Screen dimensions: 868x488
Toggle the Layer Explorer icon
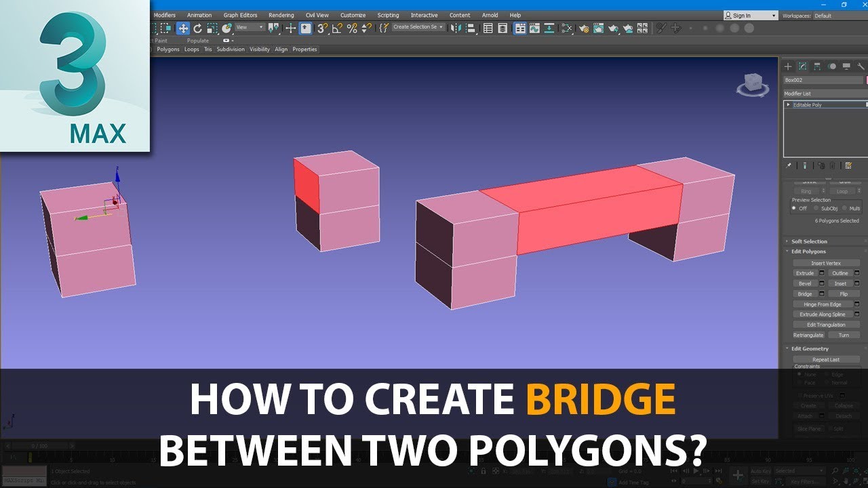(x=502, y=28)
